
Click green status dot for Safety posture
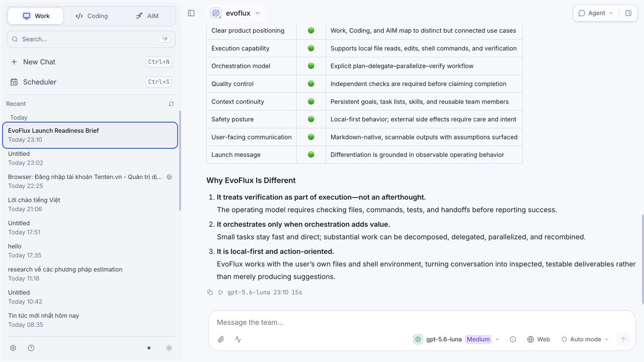point(311,119)
